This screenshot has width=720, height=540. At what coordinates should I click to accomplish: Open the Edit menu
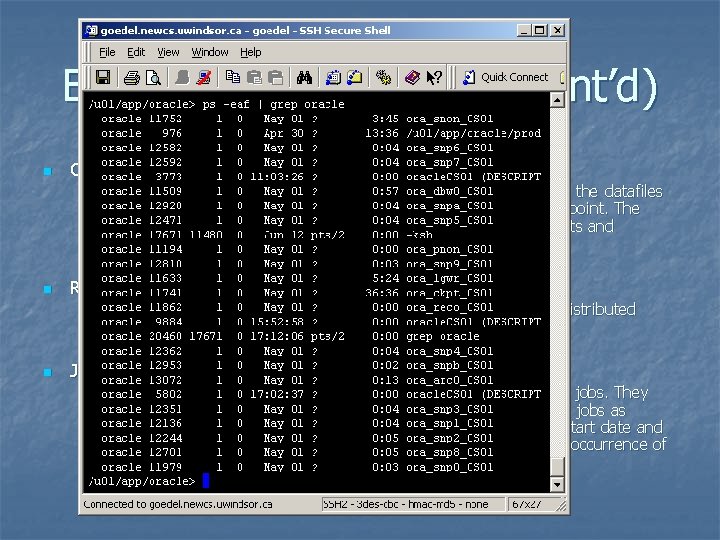pos(136,52)
